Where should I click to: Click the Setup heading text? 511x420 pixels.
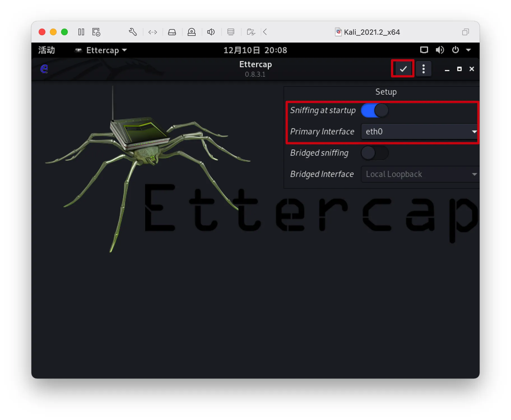tap(386, 92)
